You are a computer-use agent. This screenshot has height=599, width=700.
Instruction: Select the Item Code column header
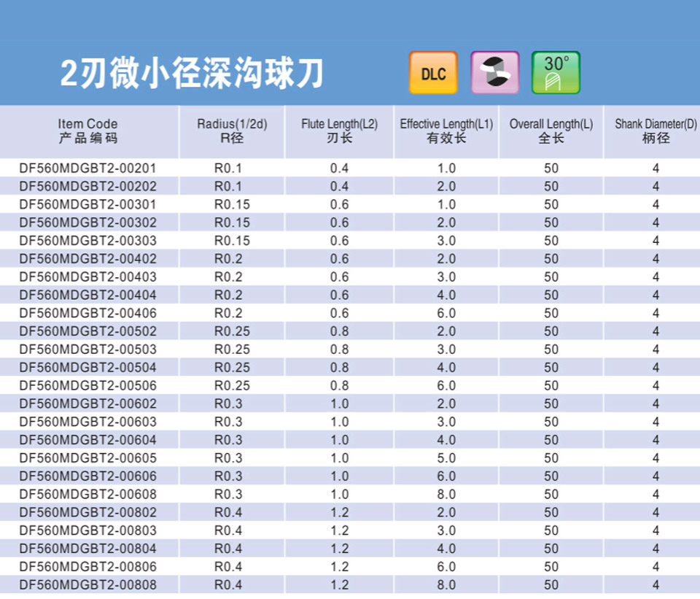87,131
